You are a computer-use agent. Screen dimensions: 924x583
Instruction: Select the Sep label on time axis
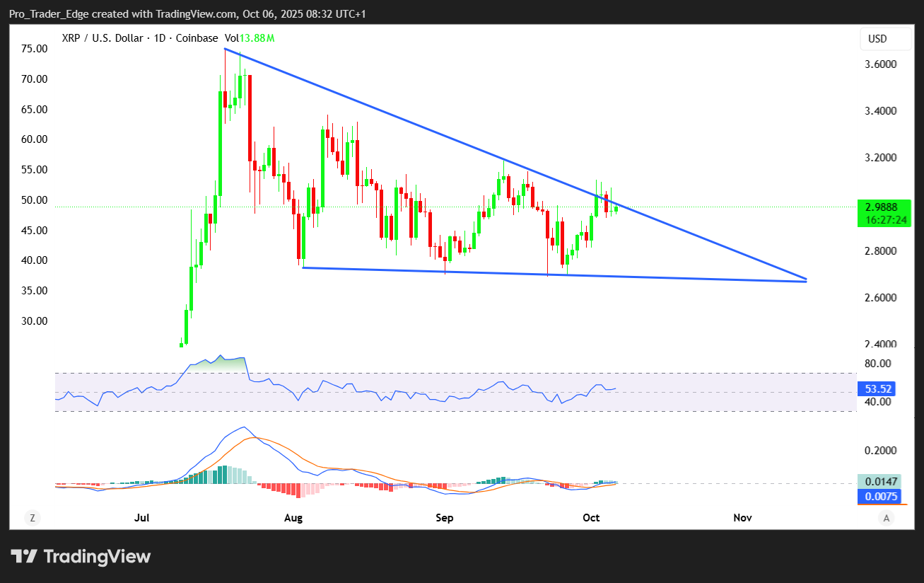pos(444,518)
